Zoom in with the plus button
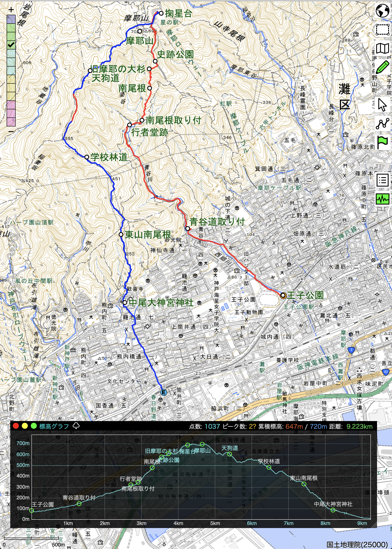 pos(11,10)
